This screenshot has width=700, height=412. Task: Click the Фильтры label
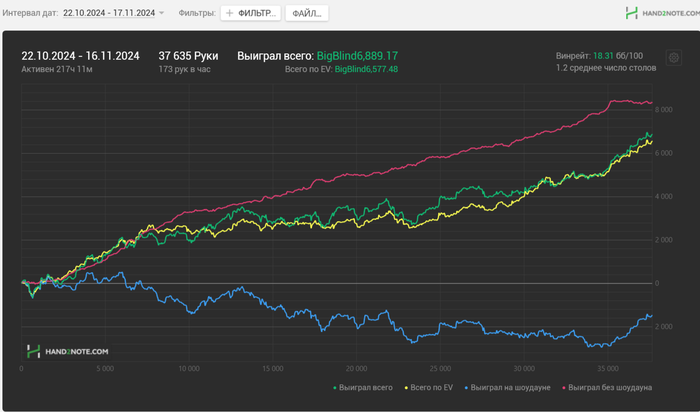[x=197, y=13]
